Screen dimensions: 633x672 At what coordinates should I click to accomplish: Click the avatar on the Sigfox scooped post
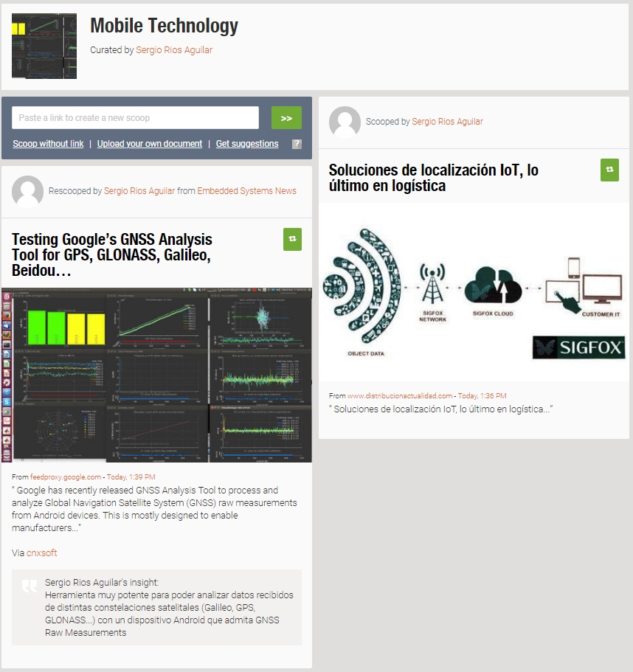(x=345, y=122)
